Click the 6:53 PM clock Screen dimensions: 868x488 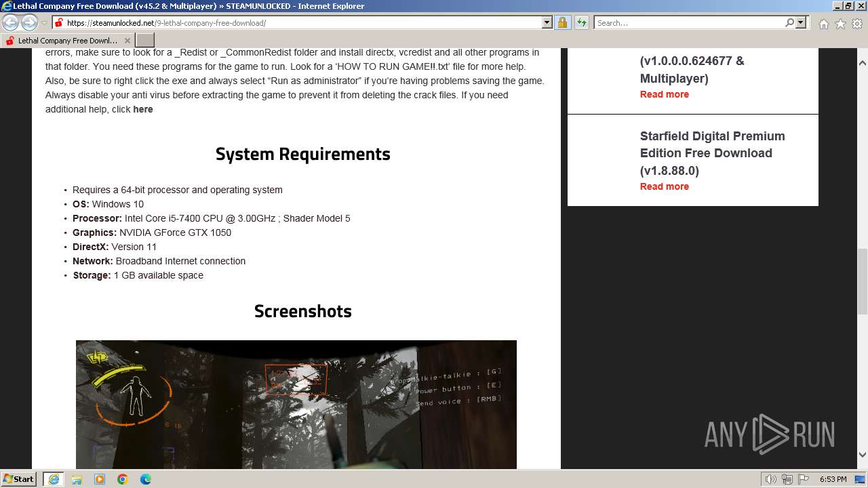(x=833, y=479)
